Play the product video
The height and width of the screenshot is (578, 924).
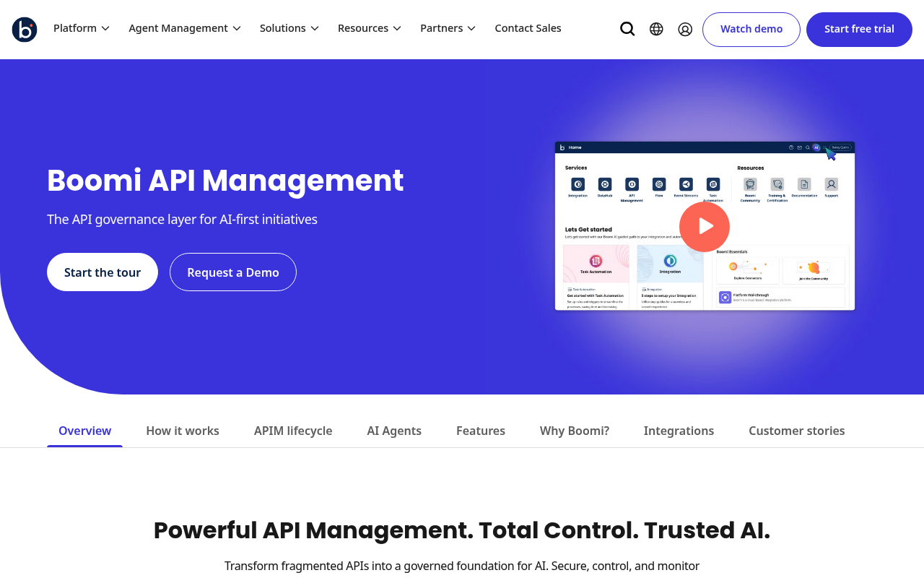(x=705, y=227)
